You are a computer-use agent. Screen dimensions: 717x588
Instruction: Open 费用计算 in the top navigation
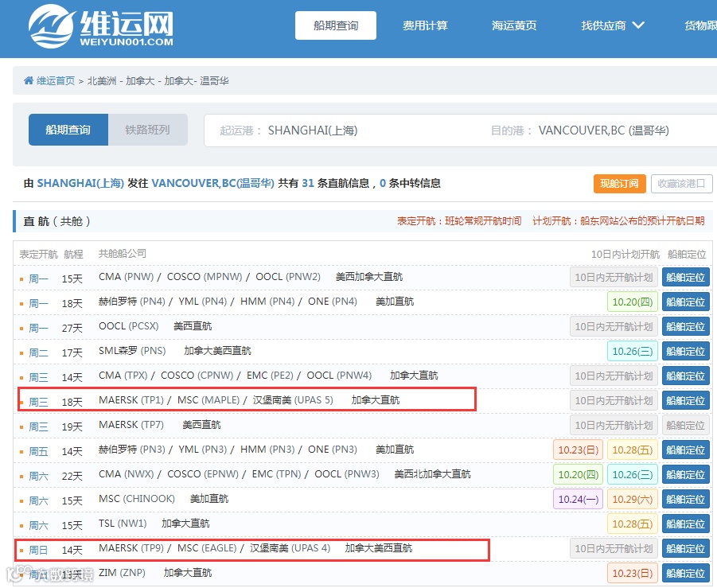click(x=425, y=25)
